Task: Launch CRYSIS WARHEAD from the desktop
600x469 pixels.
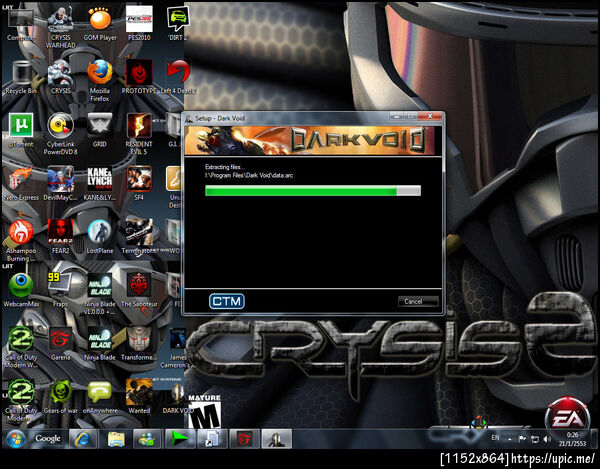Action: tap(60, 29)
